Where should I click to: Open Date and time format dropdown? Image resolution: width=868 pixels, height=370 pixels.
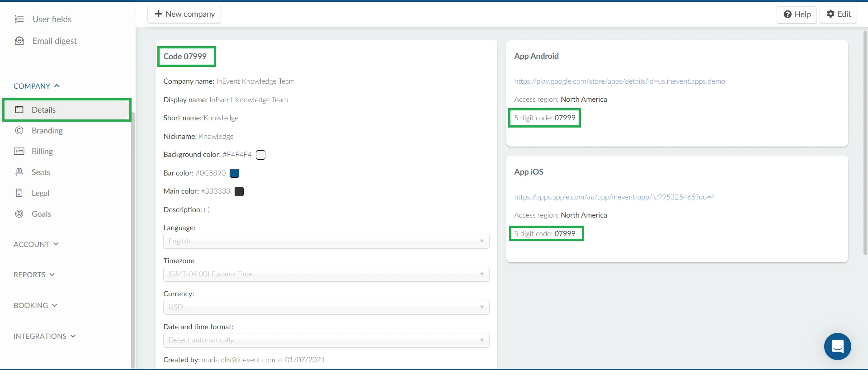click(326, 340)
